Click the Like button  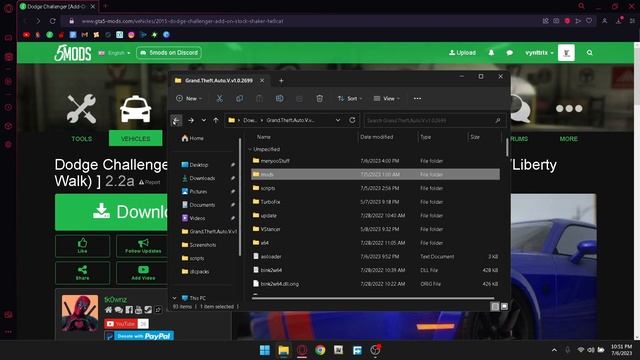click(x=82, y=246)
